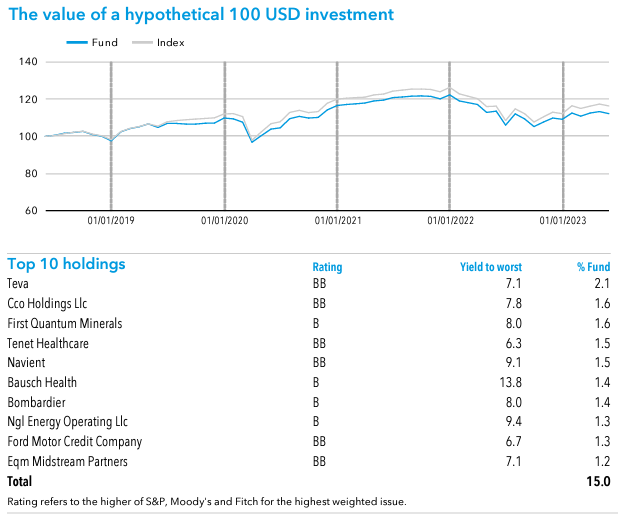Image resolution: width=618 pixels, height=515 pixels.
Task: Click the 140 y-axis label
Action: click(x=28, y=61)
